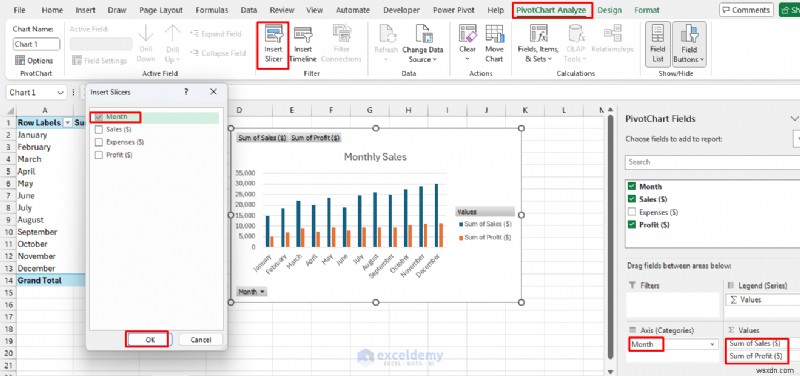Open Fields, Items, & Sets icon
800x376 pixels.
(x=538, y=34)
